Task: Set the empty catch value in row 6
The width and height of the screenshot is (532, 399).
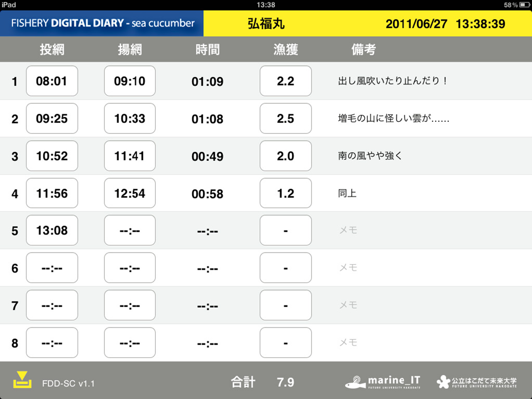Action: (x=286, y=268)
